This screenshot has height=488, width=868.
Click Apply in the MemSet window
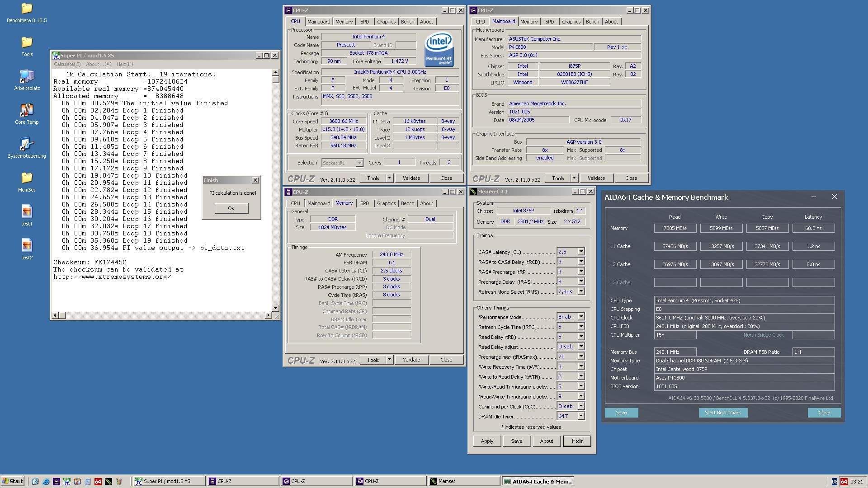pyautogui.click(x=487, y=441)
